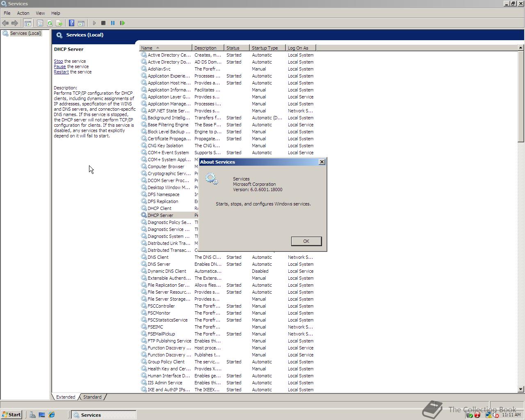The height and width of the screenshot is (420, 525).
Task: Select the ASP.NET State Service row
Action: [x=168, y=111]
